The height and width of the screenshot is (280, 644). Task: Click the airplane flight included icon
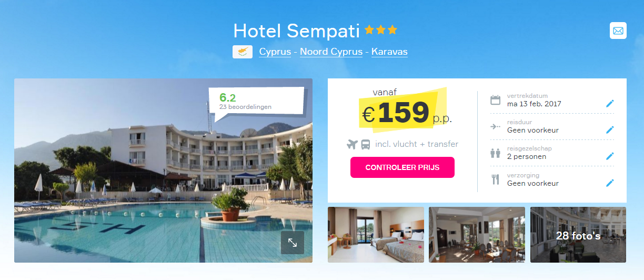pyautogui.click(x=352, y=144)
